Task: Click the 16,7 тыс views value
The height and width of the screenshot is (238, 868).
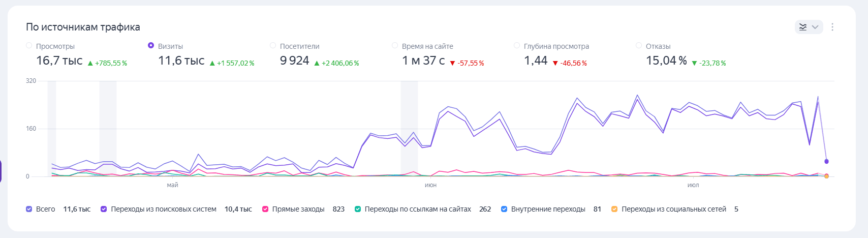Action: pyautogui.click(x=59, y=61)
